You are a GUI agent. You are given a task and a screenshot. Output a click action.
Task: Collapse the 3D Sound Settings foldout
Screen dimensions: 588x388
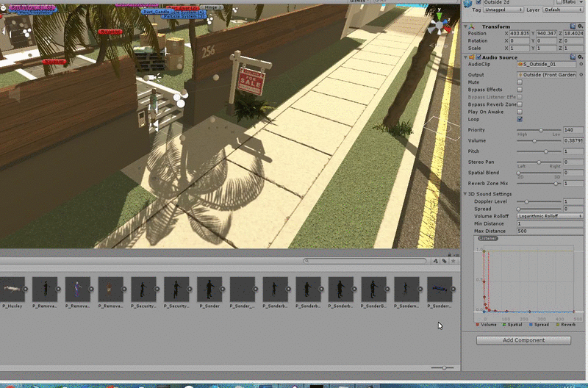pyautogui.click(x=465, y=194)
